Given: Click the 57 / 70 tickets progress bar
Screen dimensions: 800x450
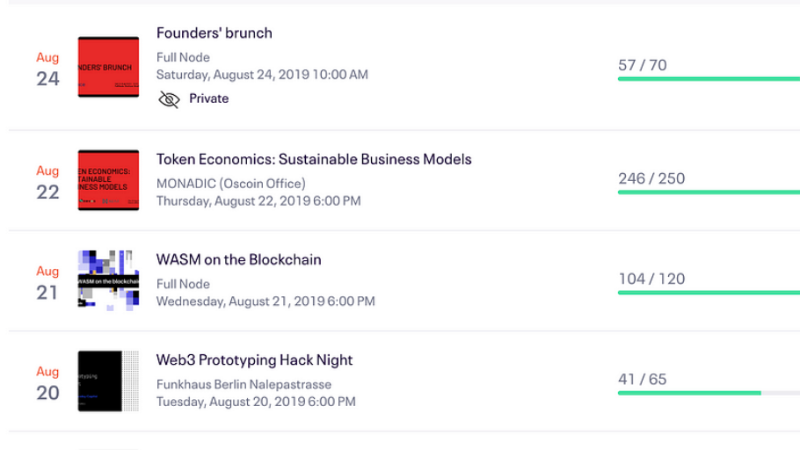Looking at the screenshot, I should coord(708,78).
